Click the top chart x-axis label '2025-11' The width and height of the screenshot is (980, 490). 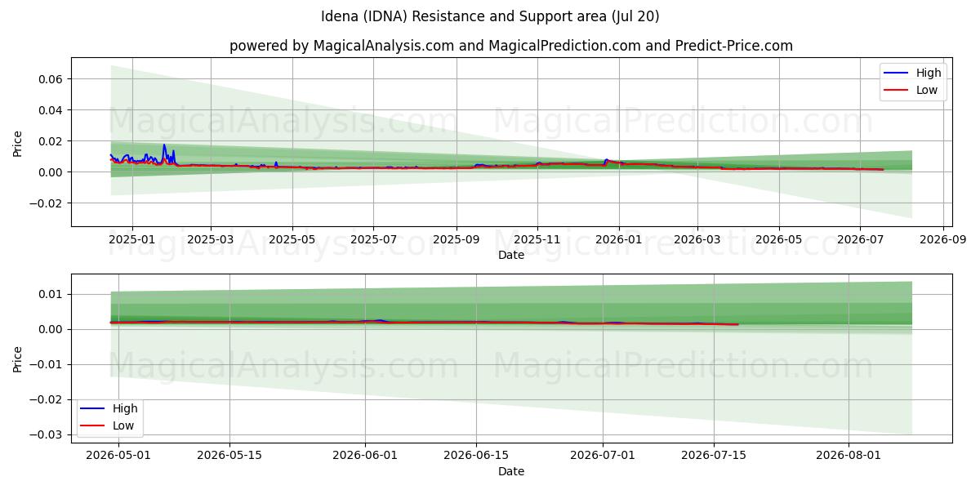coord(537,239)
